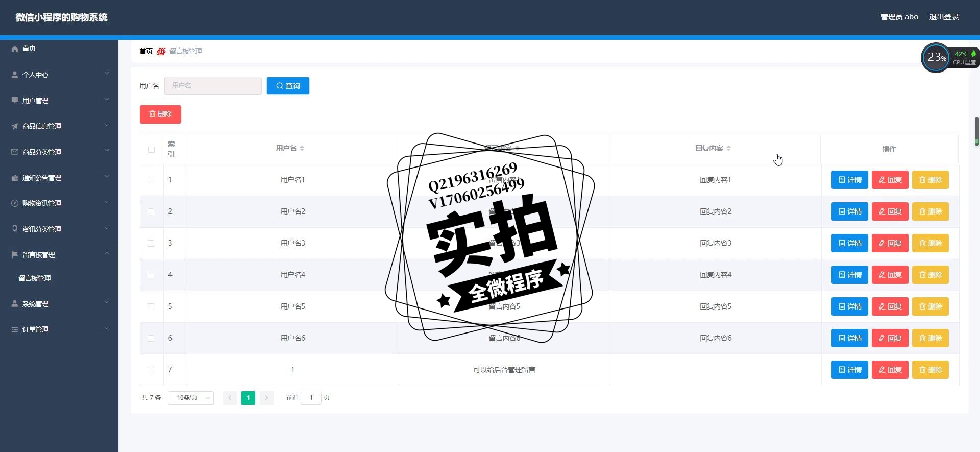This screenshot has width=980, height=452.
Task: Click the home icon beside 首页 in sidebar
Action: click(x=15, y=49)
